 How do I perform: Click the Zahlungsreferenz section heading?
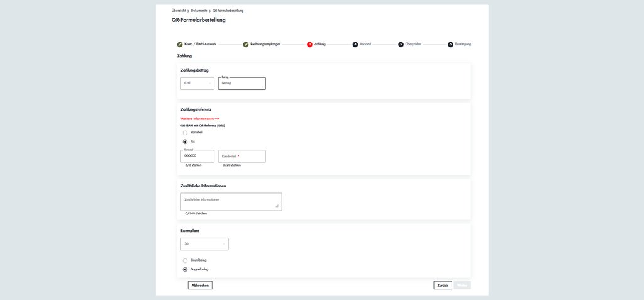(196, 109)
